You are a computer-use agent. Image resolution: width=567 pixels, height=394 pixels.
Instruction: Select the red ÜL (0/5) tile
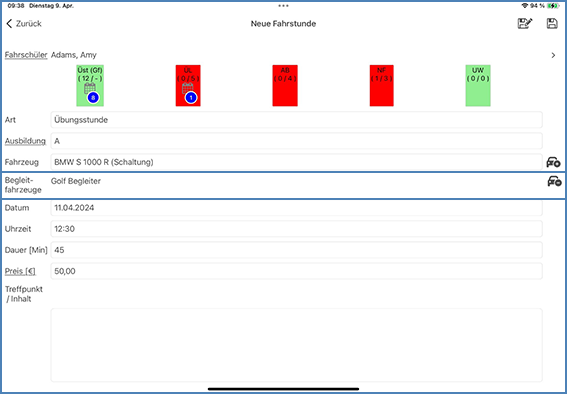point(188,86)
